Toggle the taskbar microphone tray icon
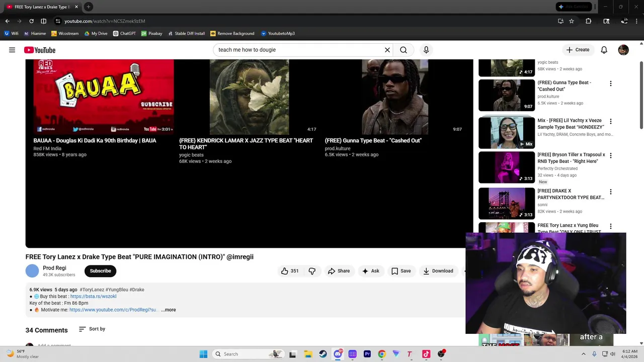The width and height of the screenshot is (644, 362). (x=594, y=354)
